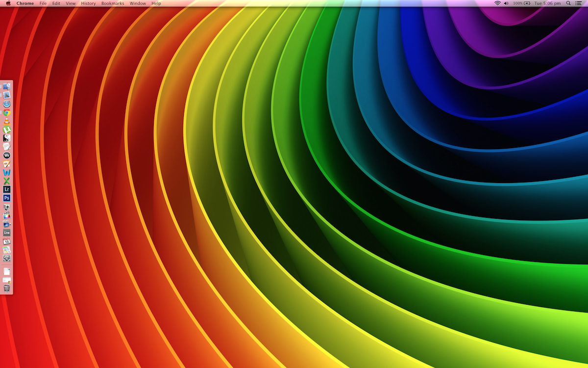Launch Preview app from the dock
Screen dimensions: 588x368
tap(7, 95)
